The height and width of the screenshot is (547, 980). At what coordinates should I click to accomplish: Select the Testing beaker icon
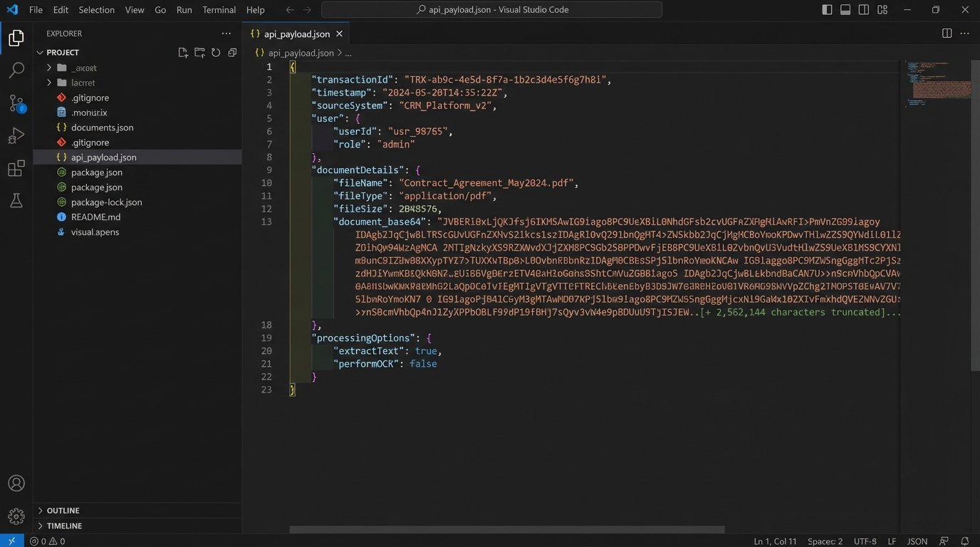pos(16,201)
